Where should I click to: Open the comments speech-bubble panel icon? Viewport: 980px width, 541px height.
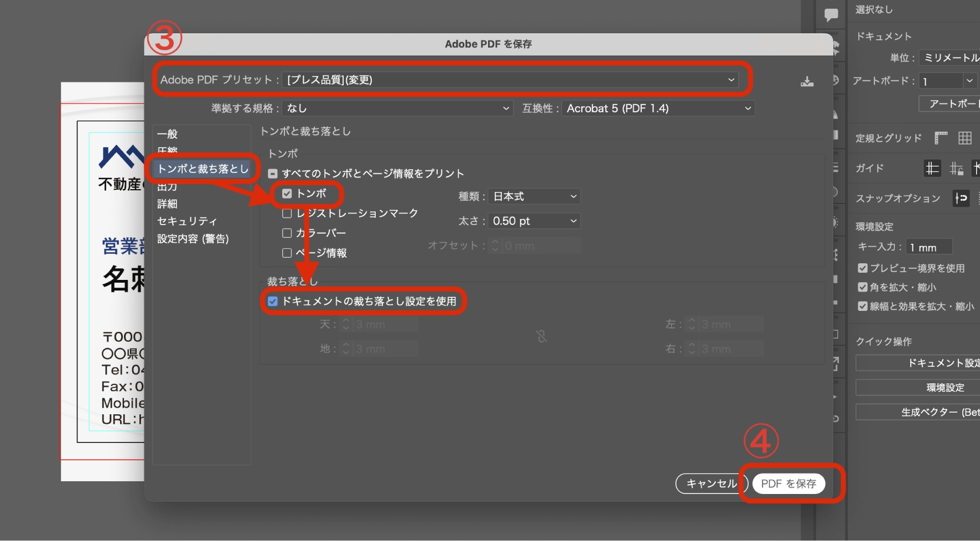(x=831, y=15)
